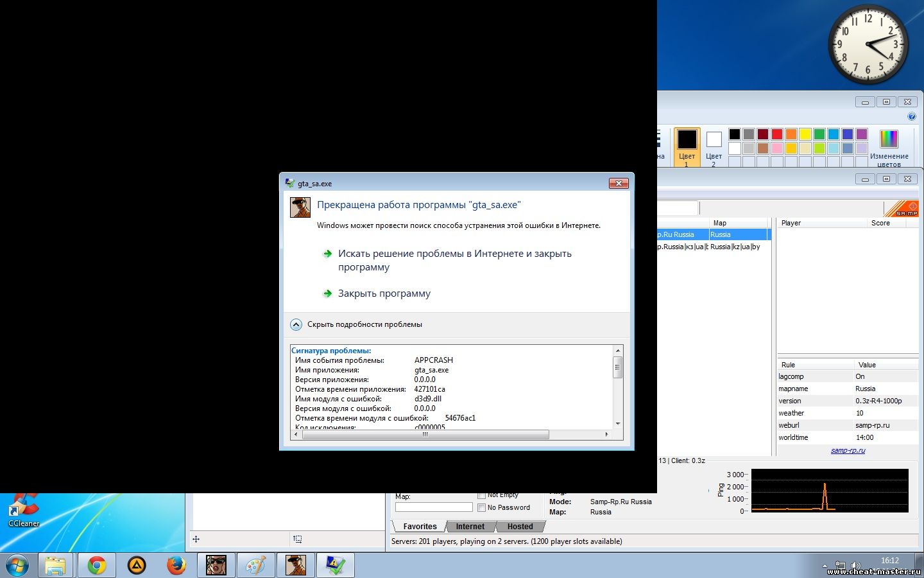Click the crash details vertical scrollbar up arrow
The height and width of the screenshot is (578, 924).
tap(618, 351)
